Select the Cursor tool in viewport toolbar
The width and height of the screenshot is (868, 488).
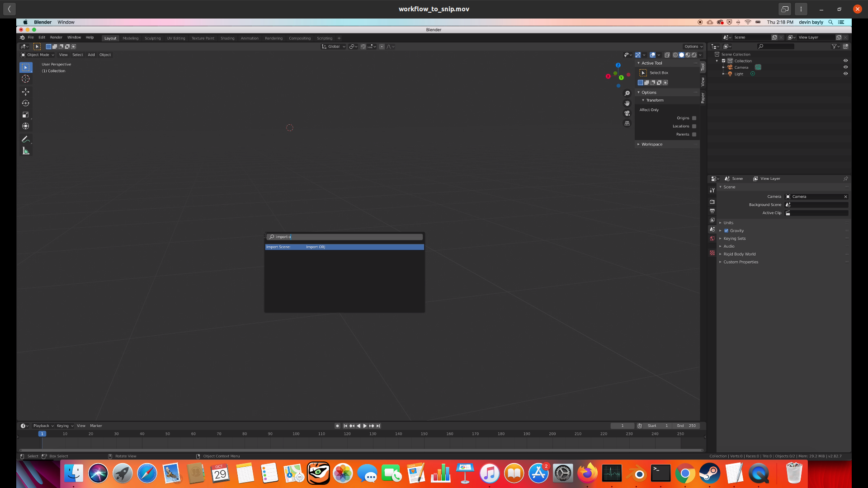click(26, 79)
